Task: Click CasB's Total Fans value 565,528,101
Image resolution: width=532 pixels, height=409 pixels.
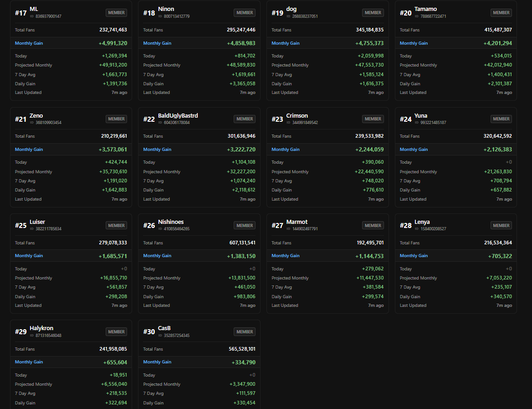Action: pos(242,349)
